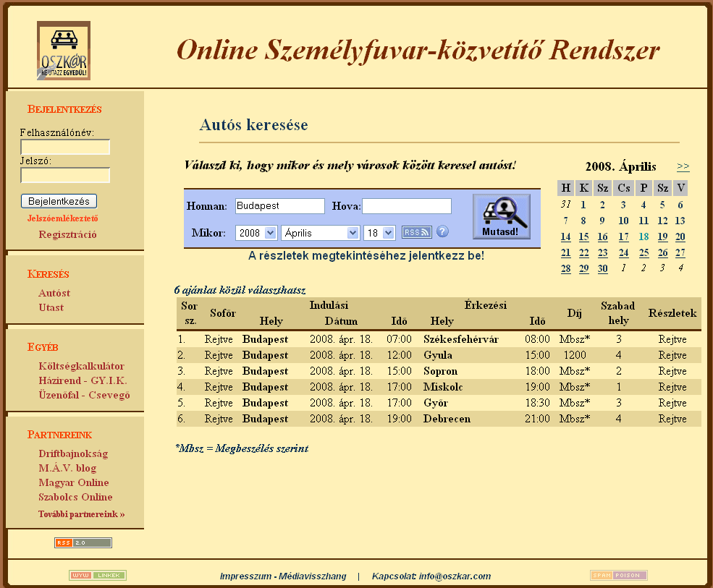
Task: Open the M.Á.V. blog partner link
Action: coord(68,468)
